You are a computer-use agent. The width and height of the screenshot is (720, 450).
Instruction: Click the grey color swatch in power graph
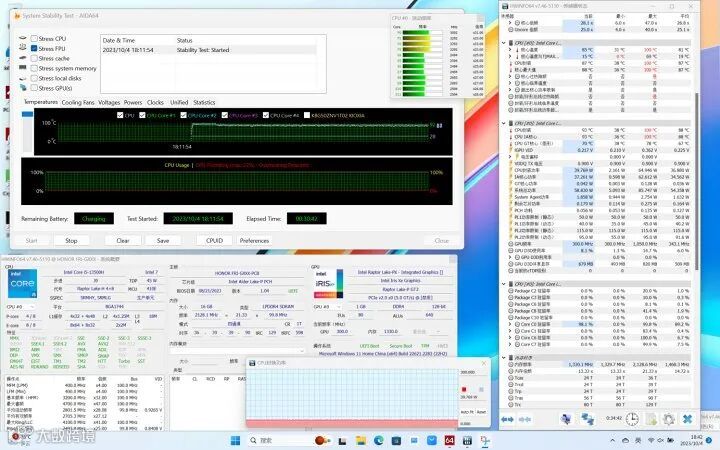point(481,389)
